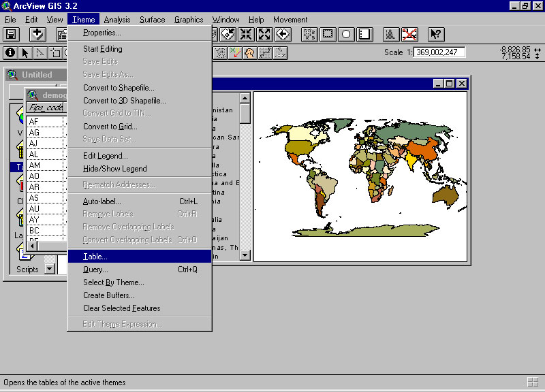Click the histogram toolbar icon
This screenshot has height=392, width=545.
click(391, 34)
